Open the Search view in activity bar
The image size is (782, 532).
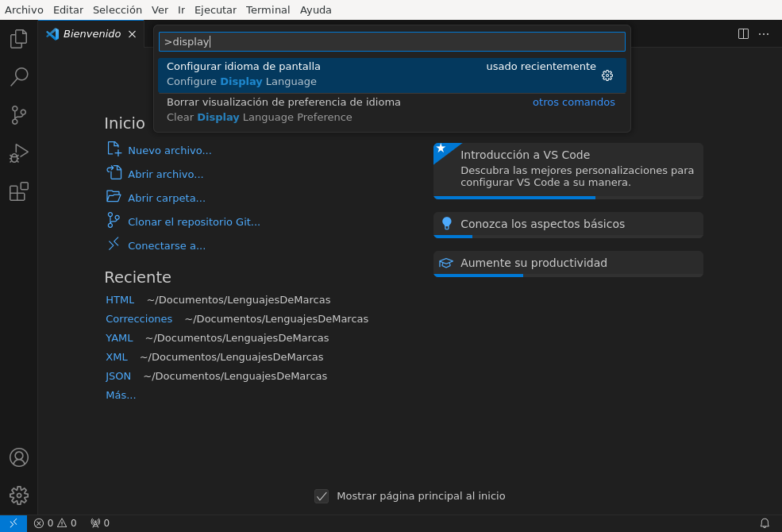click(x=18, y=77)
